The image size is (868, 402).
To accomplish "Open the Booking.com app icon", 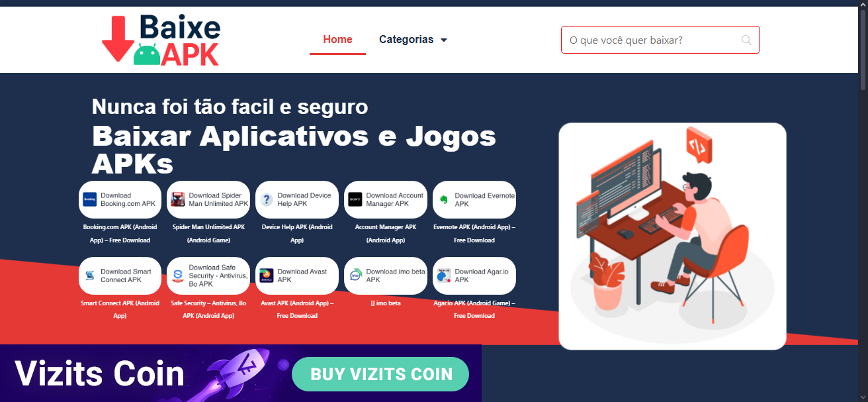I will point(90,199).
